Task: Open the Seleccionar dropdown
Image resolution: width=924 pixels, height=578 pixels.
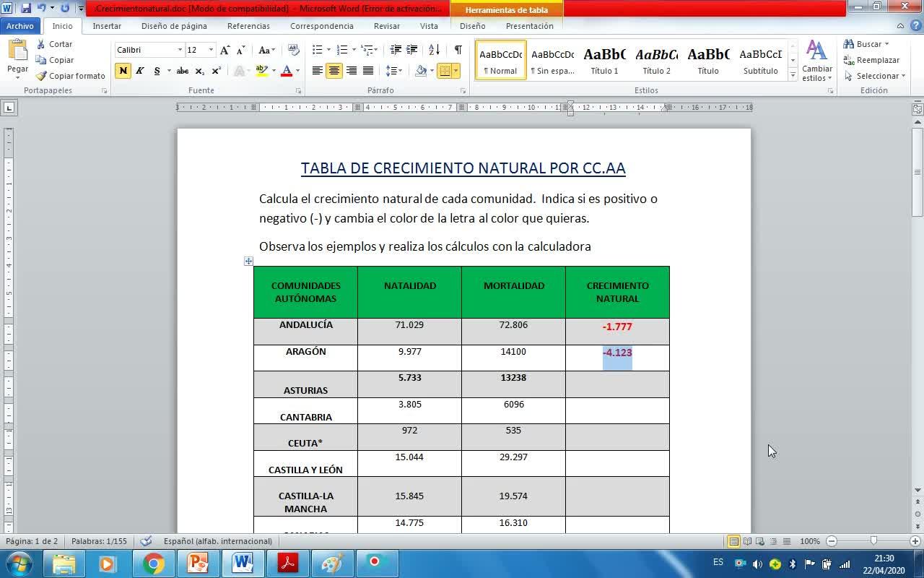Action: pyautogui.click(x=875, y=76)
